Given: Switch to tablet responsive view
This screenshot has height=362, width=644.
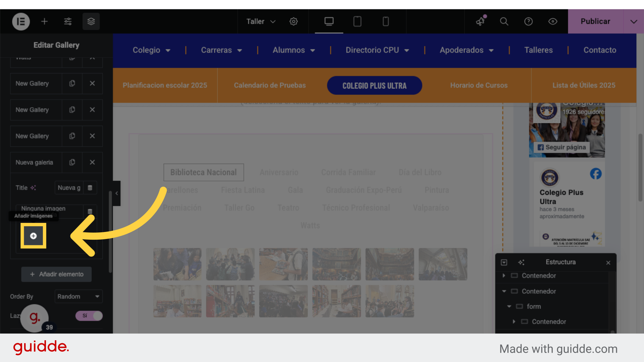Looking at the screenshot, I should pos(357,21).
